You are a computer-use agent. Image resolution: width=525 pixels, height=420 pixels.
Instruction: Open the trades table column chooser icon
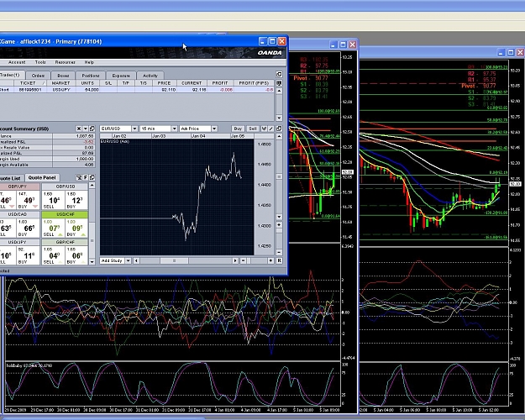click(279, 82)
